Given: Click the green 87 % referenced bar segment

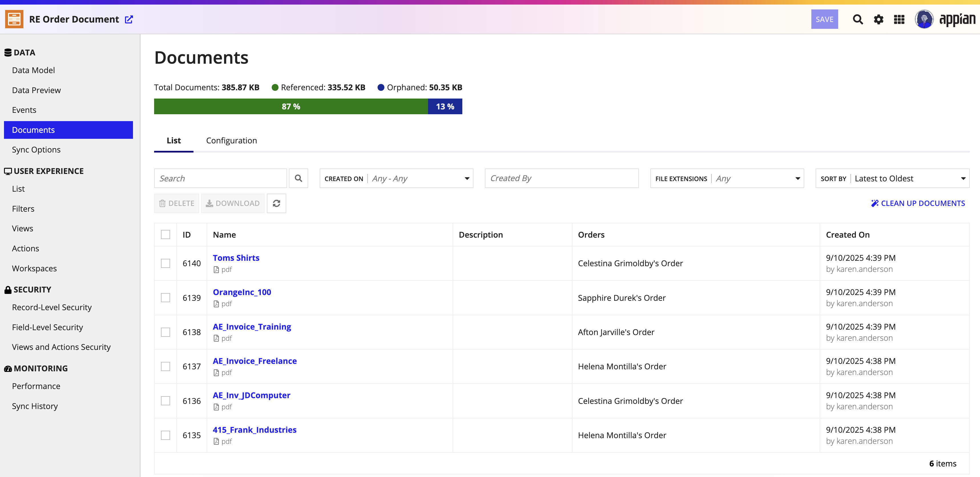Looking at the screenshot, I should click(291, 107).
